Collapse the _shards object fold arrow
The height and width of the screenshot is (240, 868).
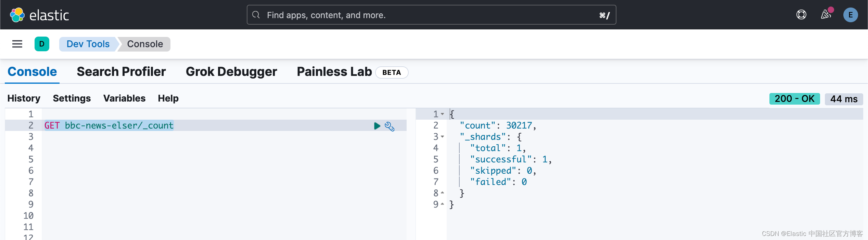point(443,137)
